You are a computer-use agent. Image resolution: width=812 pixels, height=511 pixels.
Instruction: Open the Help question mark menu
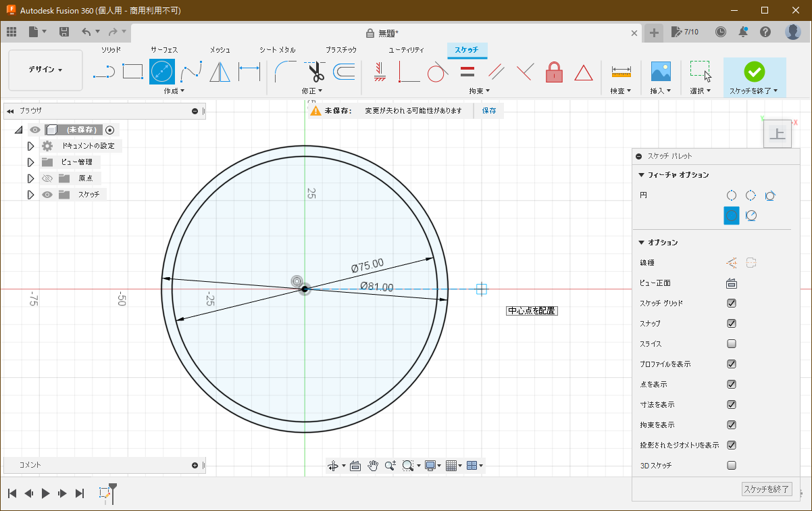pyautogui.click(x=765, y=32)
